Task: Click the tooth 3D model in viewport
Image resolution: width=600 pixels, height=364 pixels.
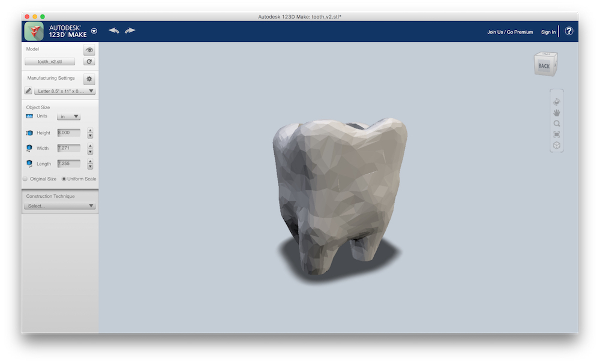Action: 340,195
